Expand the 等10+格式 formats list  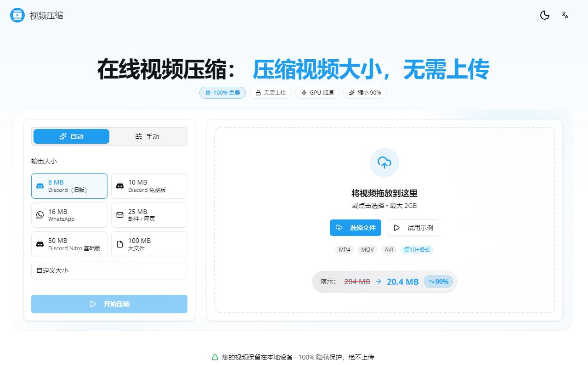pos(417,250)
